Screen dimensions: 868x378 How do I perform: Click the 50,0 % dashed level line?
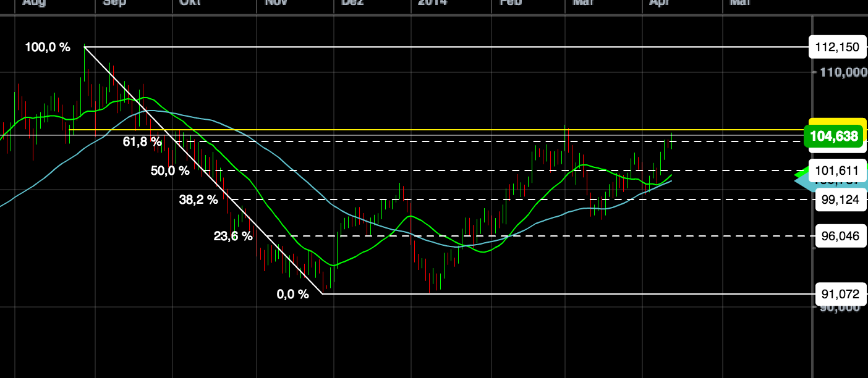coord(433,170)
